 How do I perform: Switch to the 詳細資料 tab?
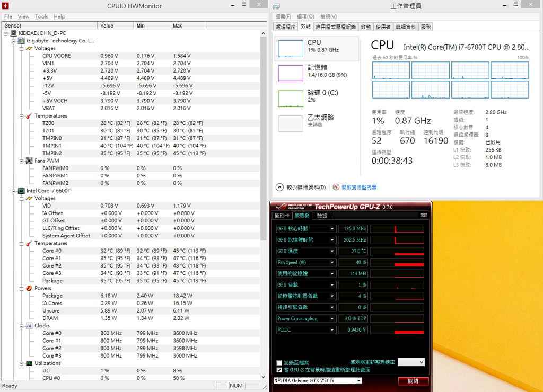[x=406, y=27]
